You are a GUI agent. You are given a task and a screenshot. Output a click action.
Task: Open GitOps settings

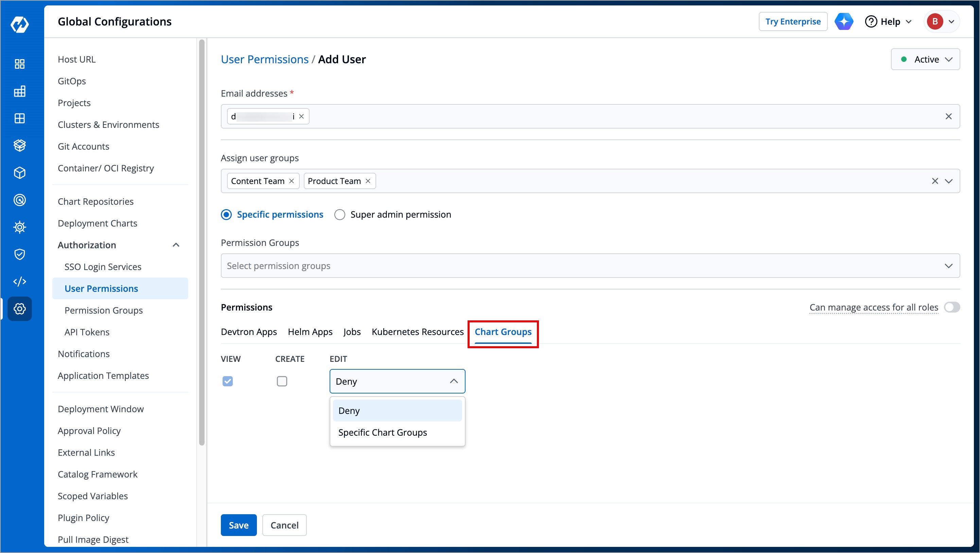[x=71, y=81]
